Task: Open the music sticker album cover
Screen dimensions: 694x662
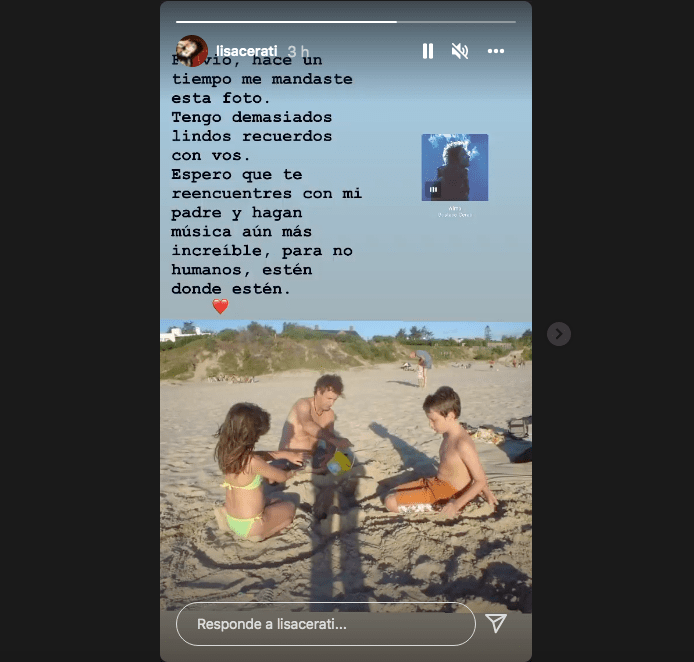Action: click(x=455, y=167)
